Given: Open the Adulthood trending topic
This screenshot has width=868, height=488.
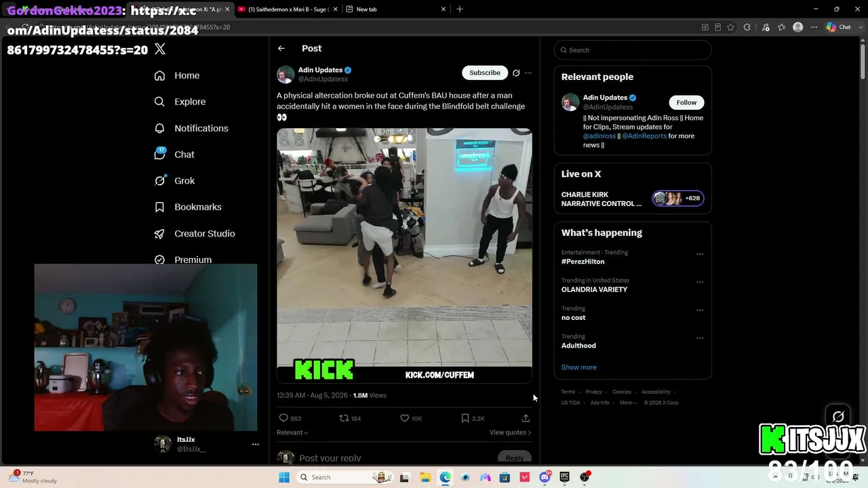Looking at the screenshot, I should click(x=578, y=346).
